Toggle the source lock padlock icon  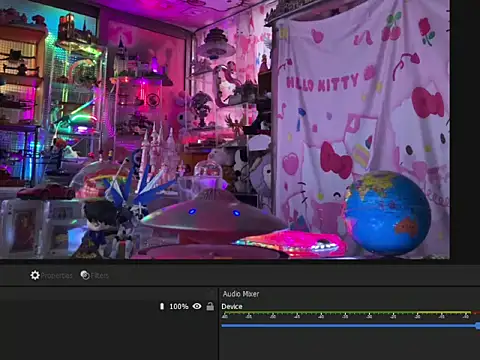(210, 306)
